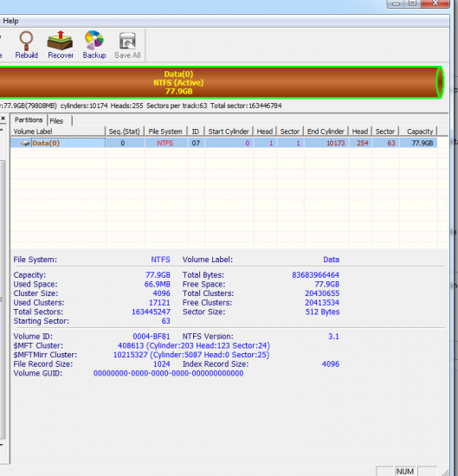The width and height of the screenshot is (458, 476).
Task: Click the NTFS Version value 3.1
Action: pos(333,337)
